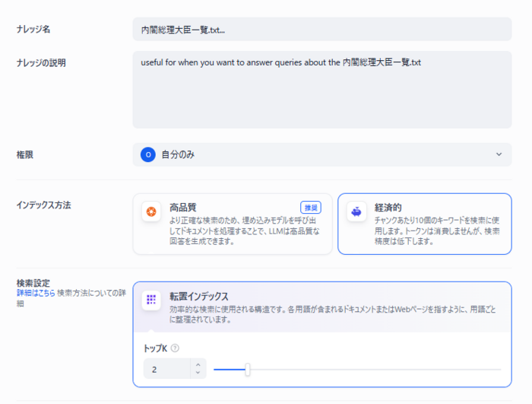532x404 pixels.
Task: Click the purple grid Inverted Index icon
Action: (x=151, y=300)
